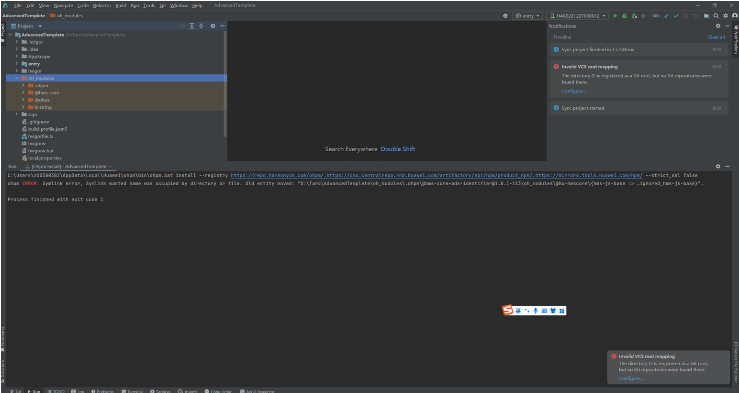Click the Sogou input method S logo

pyautogui.click(x=507, y=310)
